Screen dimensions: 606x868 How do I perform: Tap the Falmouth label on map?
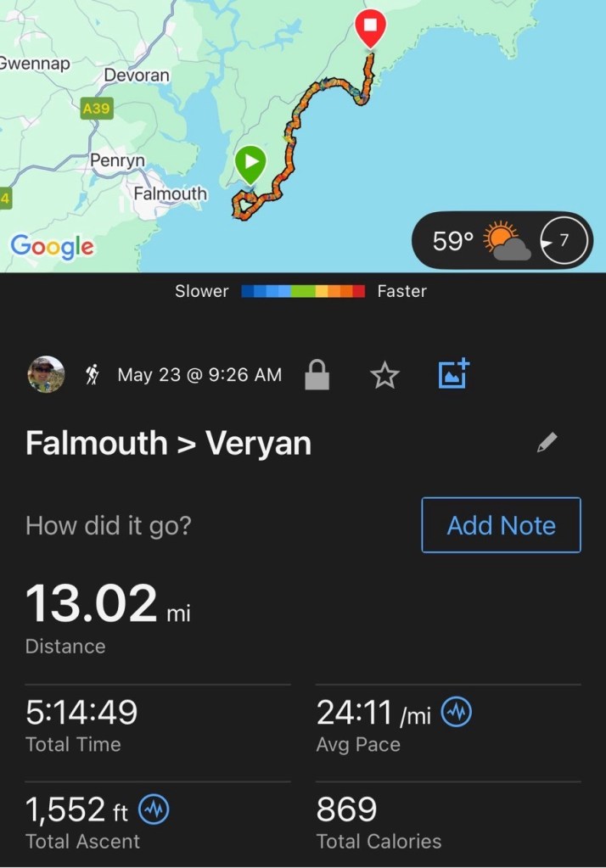coord(170,193)
